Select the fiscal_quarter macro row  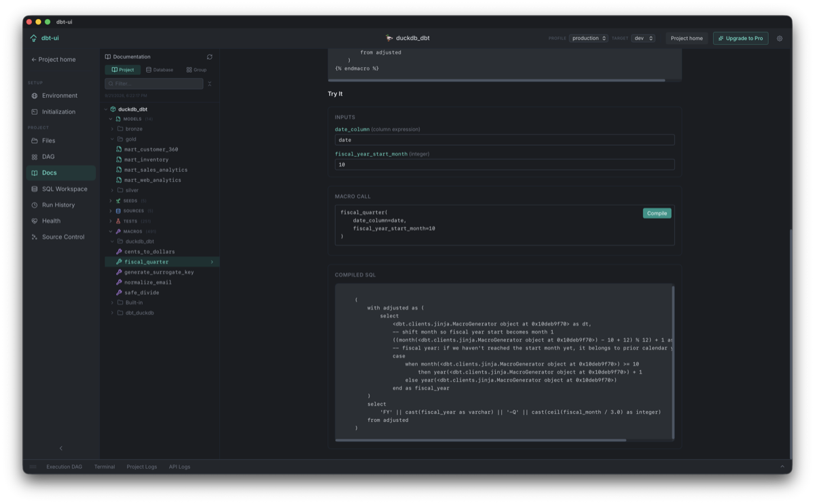(x=162, y=262)
